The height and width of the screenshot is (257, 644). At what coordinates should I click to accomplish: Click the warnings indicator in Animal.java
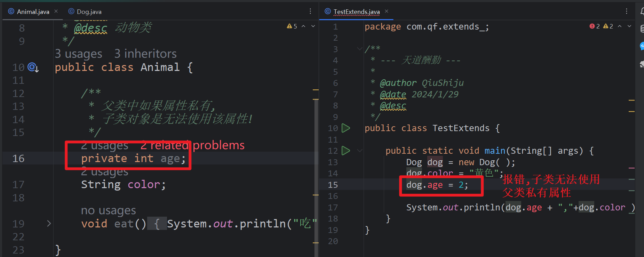[x=292, y=26]
